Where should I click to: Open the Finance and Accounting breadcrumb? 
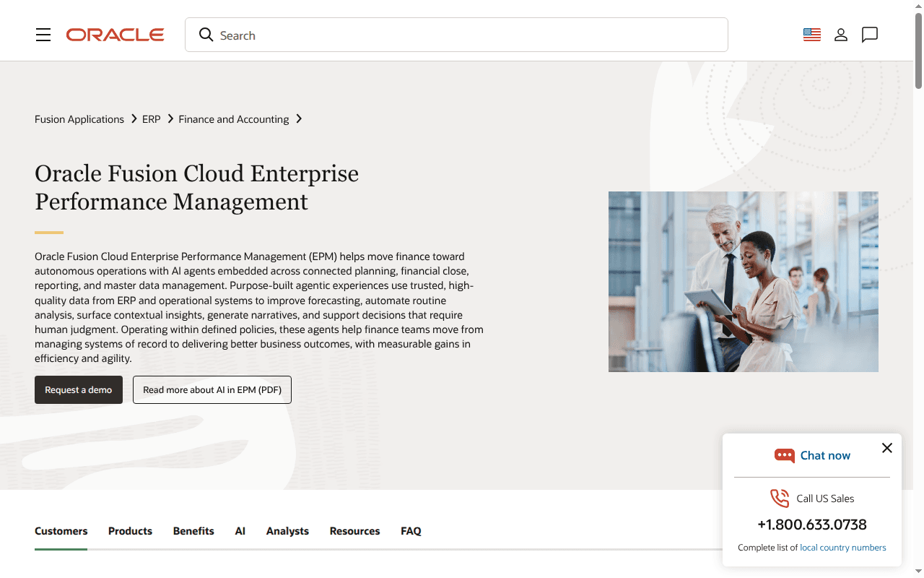point(234,119)
